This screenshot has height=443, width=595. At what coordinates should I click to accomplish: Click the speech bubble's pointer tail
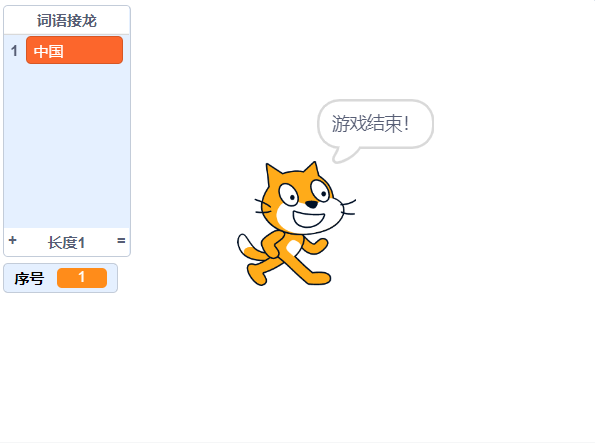point(344,155)
